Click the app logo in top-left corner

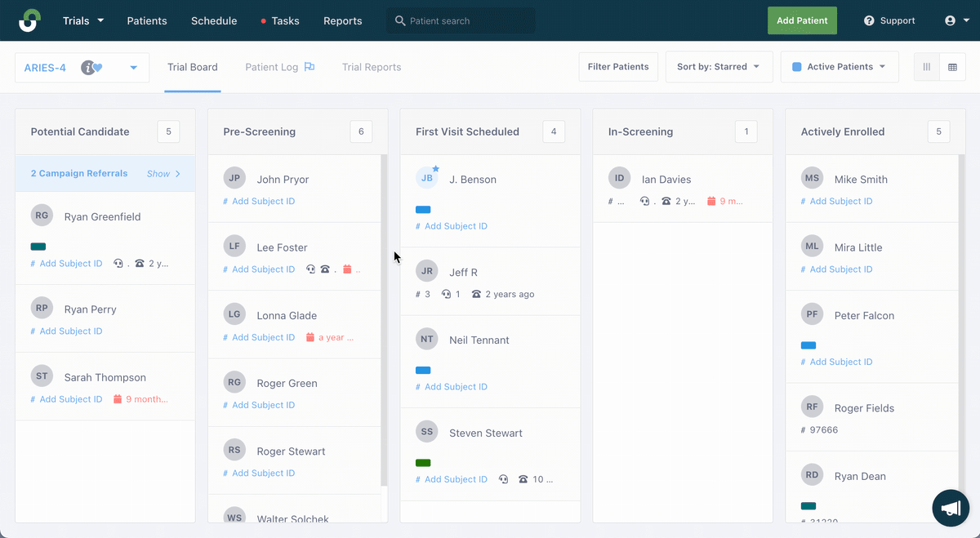coord(29,20)
